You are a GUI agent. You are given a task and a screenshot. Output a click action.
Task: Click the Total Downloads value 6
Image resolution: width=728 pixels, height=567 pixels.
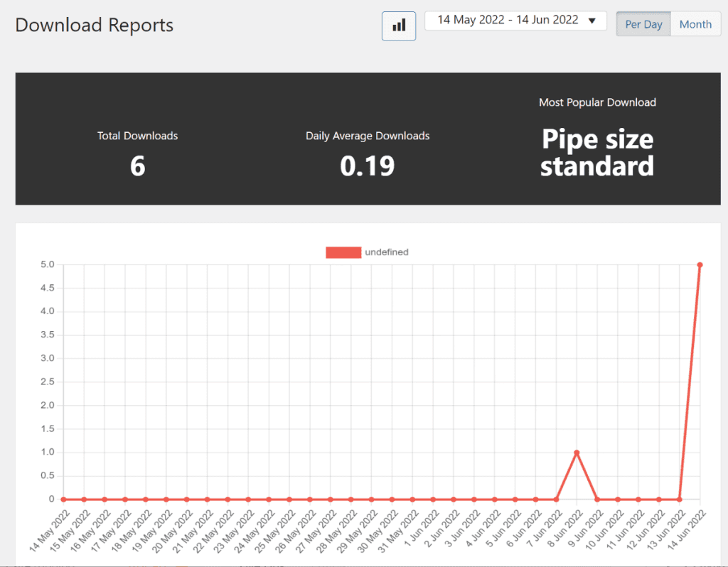point(137,166)
